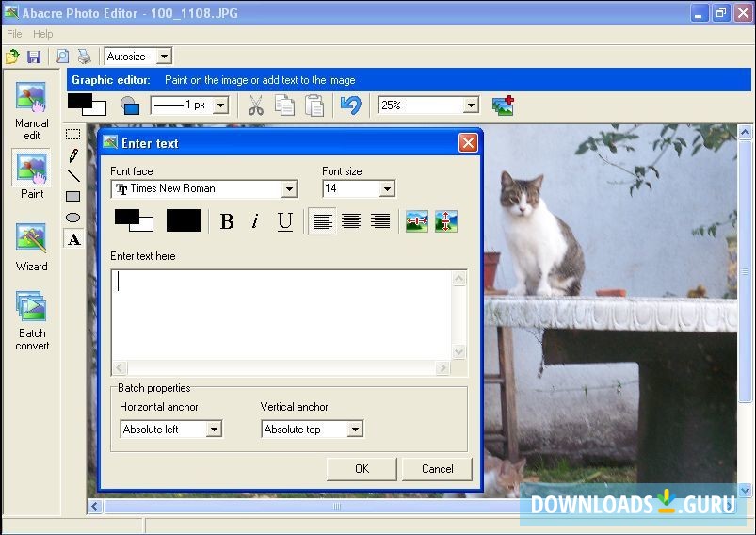Fit text horizontally icon in dialog

(417, 221)
